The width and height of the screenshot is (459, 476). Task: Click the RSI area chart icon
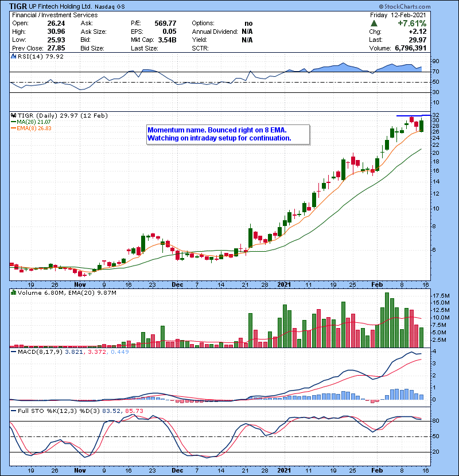pos(13,56)
